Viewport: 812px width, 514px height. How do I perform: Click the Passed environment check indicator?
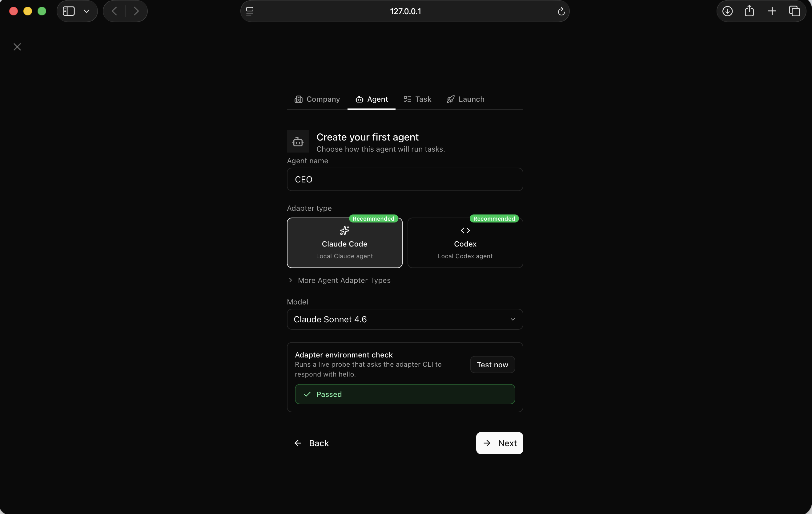pos(404,394)
